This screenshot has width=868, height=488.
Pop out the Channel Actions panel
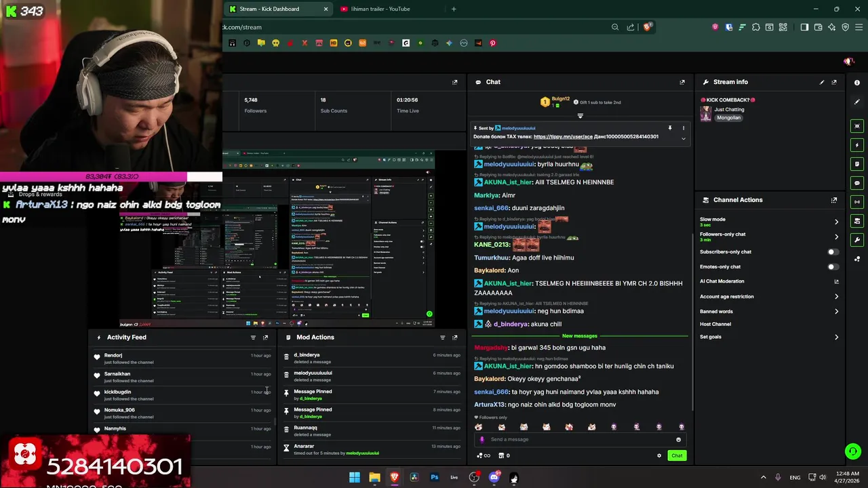coord(834,200)
